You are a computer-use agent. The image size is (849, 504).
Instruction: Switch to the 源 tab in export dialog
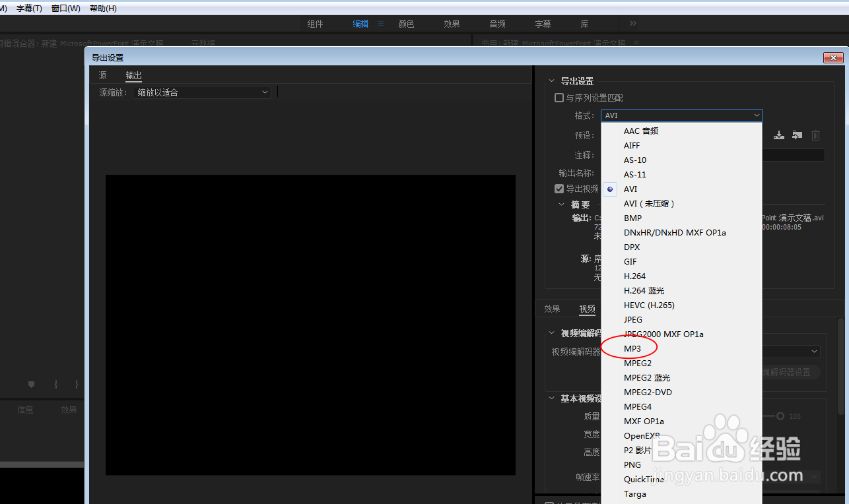[x=102, y=75]
